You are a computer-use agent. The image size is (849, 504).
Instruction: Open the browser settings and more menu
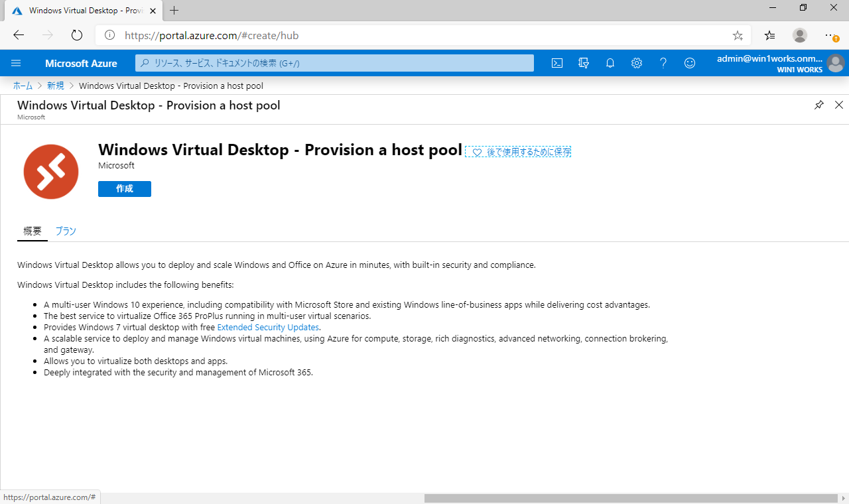click(830, 35)
